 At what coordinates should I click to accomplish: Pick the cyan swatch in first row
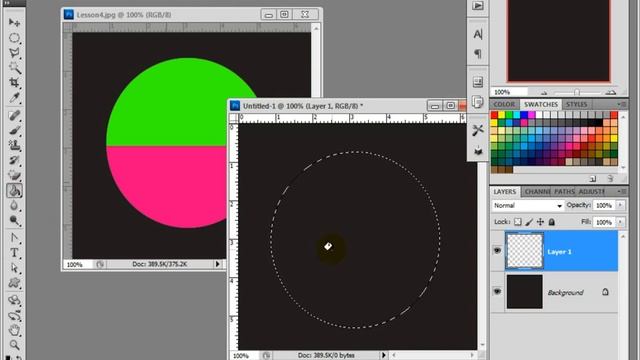click(x=517, y=115)
